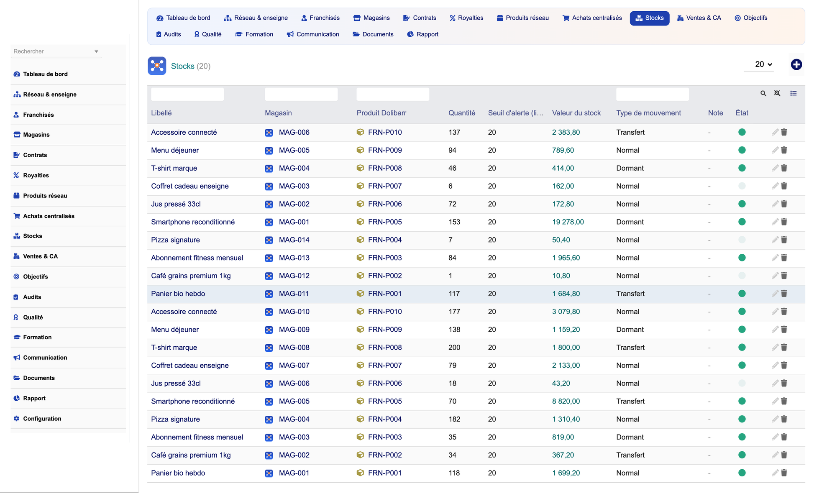Click the search magnifier icon in filter row
Viewport: 814px width, 504px height.
click(x=763, y=93)
